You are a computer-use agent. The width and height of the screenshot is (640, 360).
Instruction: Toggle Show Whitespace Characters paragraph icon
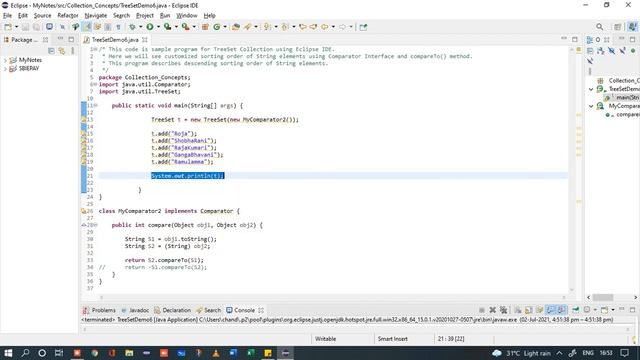(118, 27)
